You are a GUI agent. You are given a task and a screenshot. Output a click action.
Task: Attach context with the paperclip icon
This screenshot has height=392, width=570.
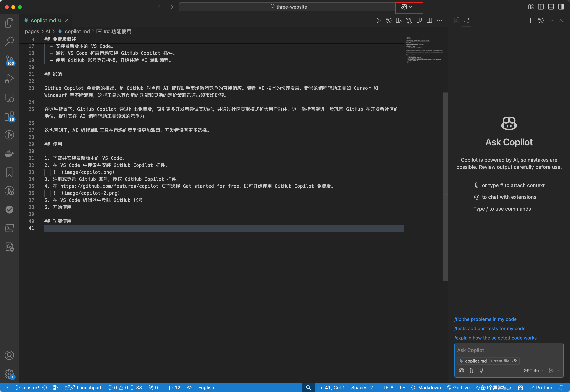(x=471, y=371)
